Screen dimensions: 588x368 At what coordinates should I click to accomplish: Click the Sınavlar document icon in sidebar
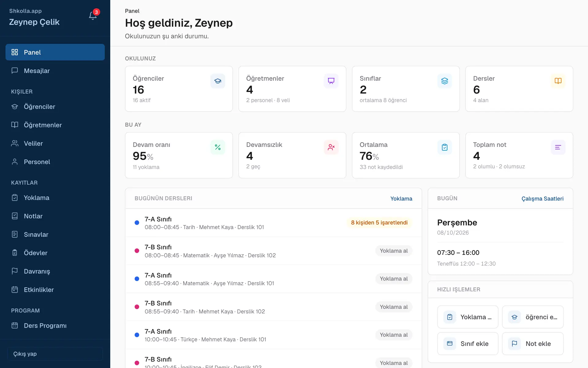click(x=15, y=234)
